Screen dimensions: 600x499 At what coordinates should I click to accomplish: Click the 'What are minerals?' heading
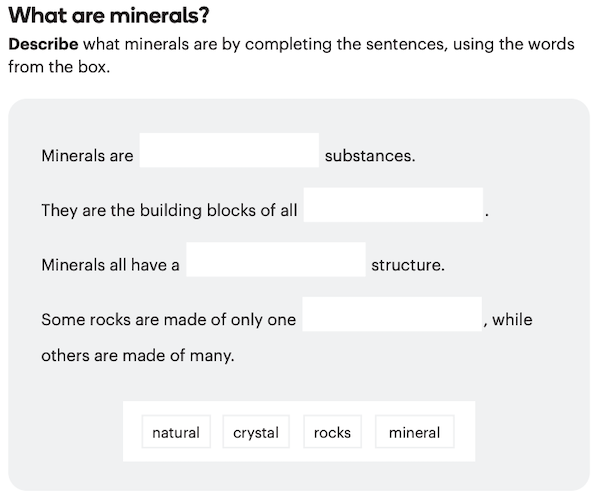pos(109,17)
